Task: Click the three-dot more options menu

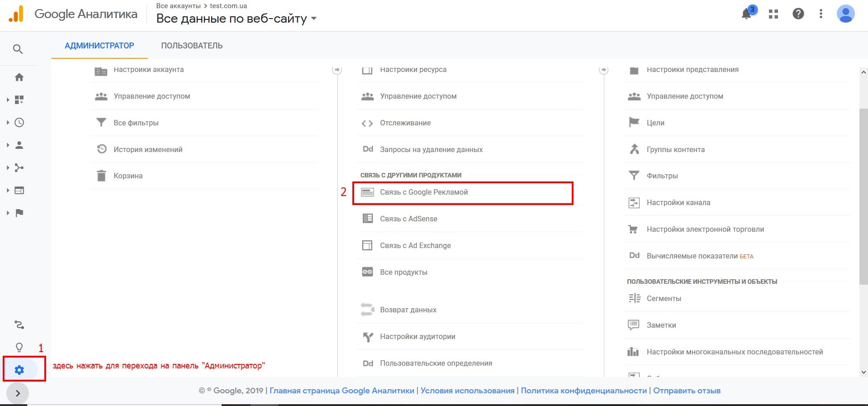Action: (821, 14)
